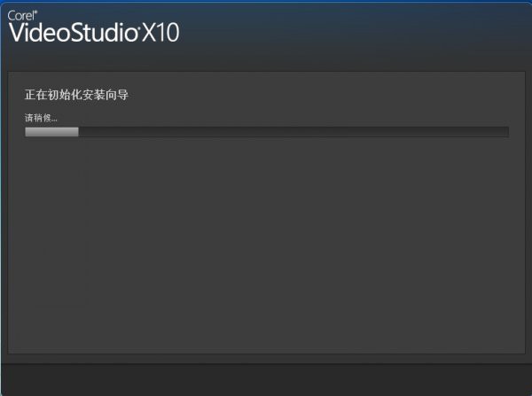
Task: Click the filled light-gray portion of progress bar
Action: pyautogui.click(x=51, y=131)
